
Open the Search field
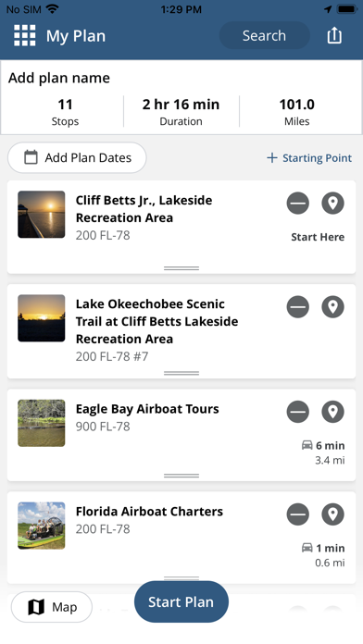click(x=264, y=36)
